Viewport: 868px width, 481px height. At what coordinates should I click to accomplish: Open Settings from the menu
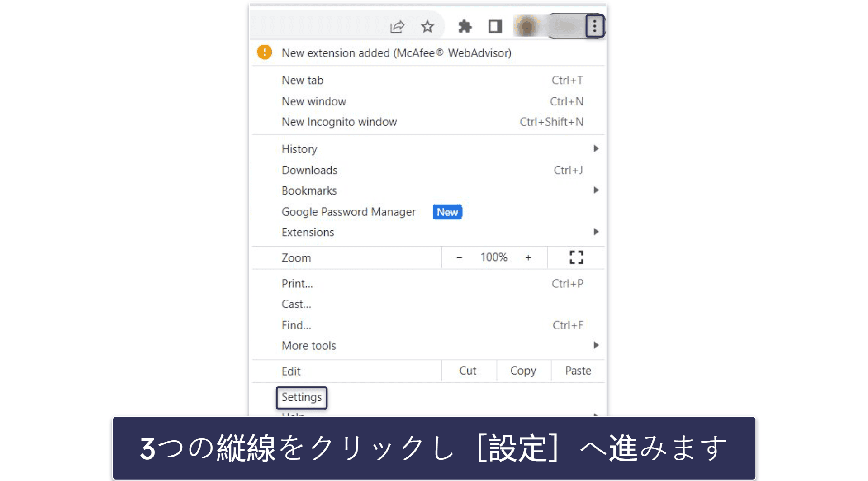coord(302,397)
